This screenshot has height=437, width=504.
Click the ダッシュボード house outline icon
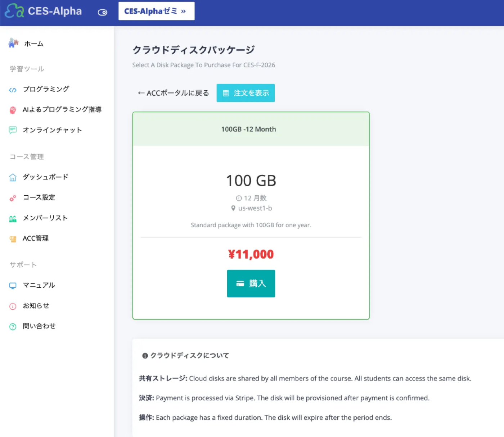pyautogui.click(x=13, y=177)
